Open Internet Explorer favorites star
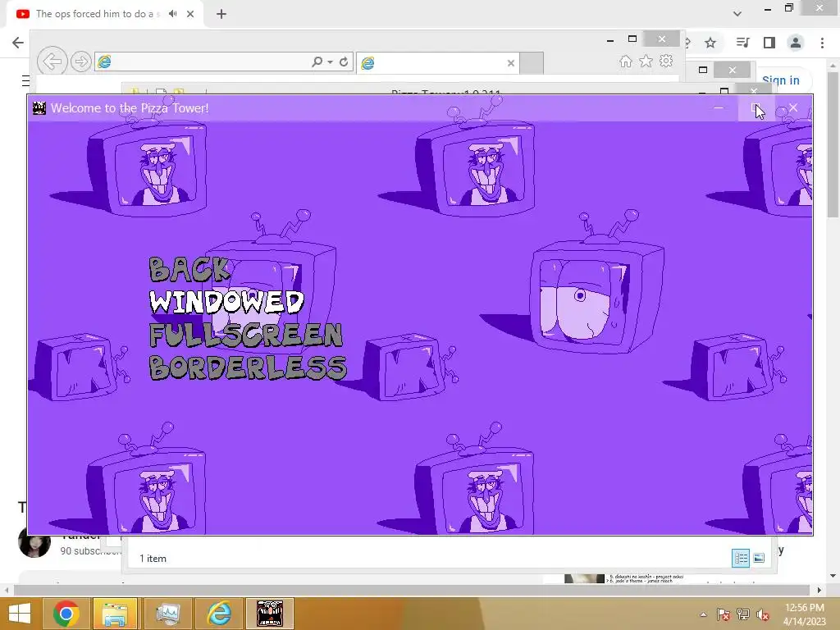 (x=646, y=61)
